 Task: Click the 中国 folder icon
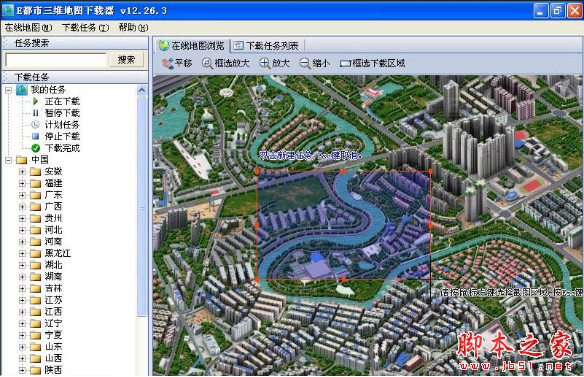(22, 160)
